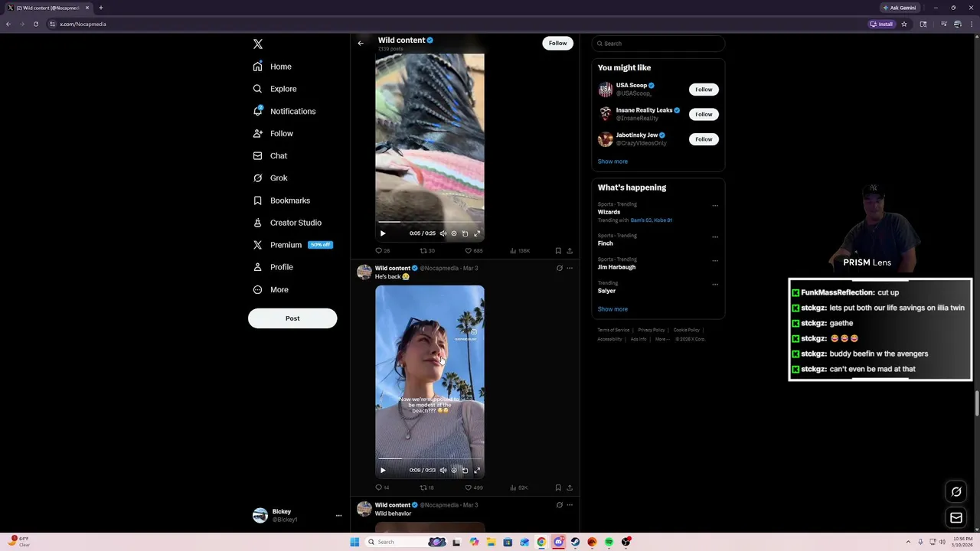Open settings gear on 0:08 / 0:33 video
The width and height of the screenshot is (980, 551).
pos(454,470)
